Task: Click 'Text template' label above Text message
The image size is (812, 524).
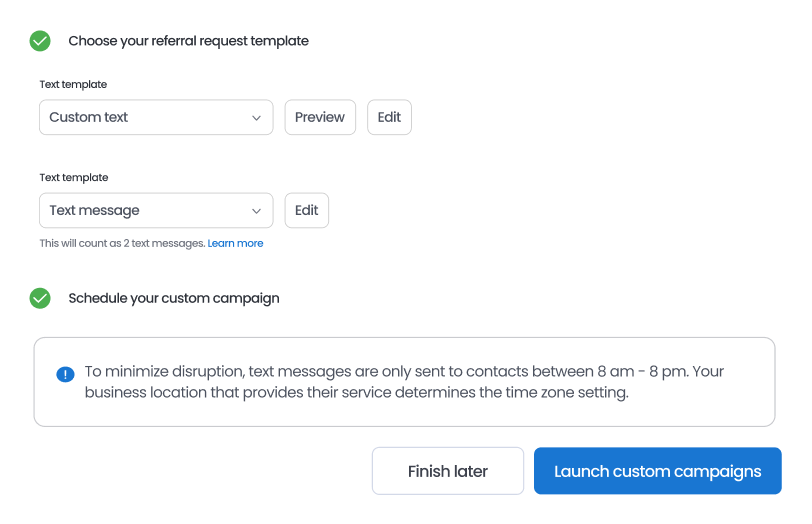Action: point(73,178)
